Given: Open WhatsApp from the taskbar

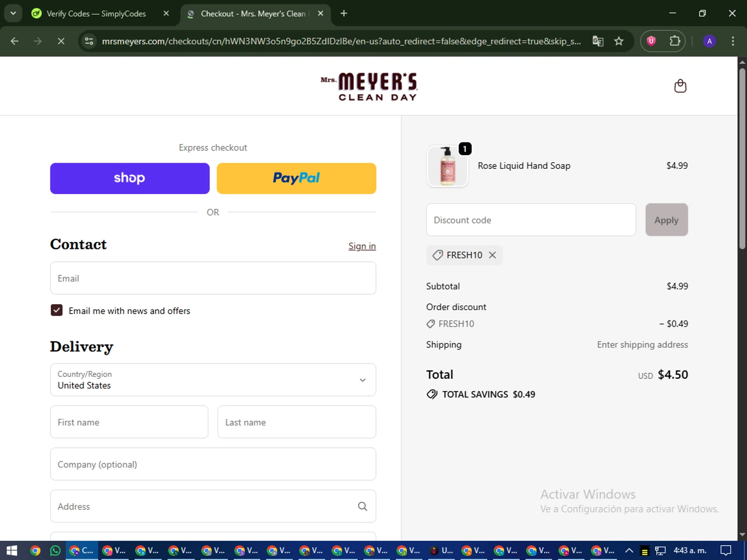Looking at the screenshot, I should 55,551.
